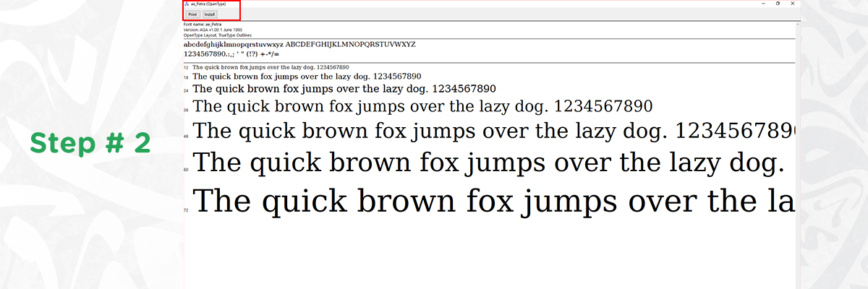Click the font viewer icon in title bar
868x289 pixels.
click(187, 4)
